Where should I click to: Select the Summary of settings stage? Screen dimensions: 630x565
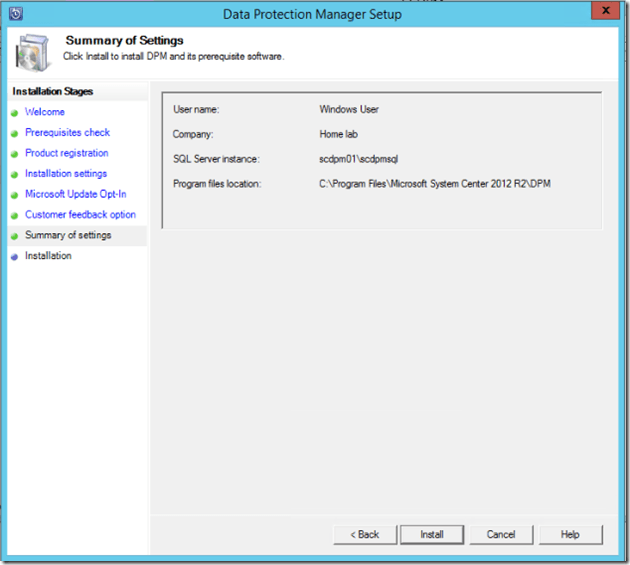68,235
